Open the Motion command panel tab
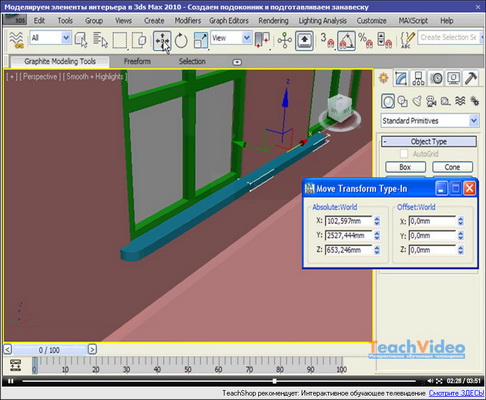 pos(436,78)
